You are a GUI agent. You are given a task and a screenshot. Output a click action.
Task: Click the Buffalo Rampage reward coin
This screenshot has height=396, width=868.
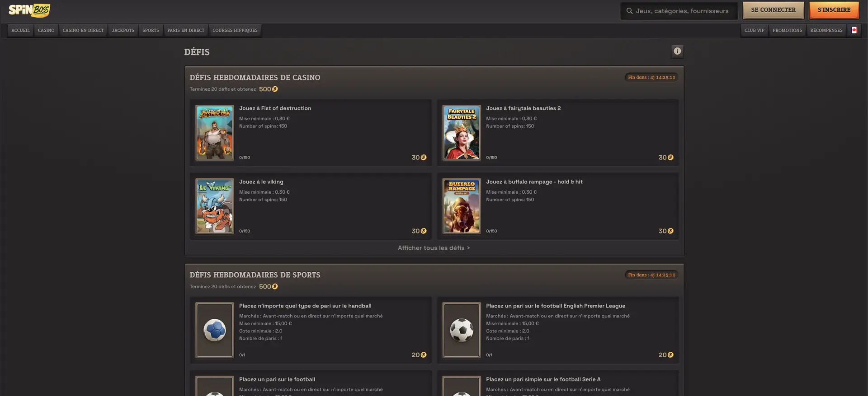(x=670, y=231)
